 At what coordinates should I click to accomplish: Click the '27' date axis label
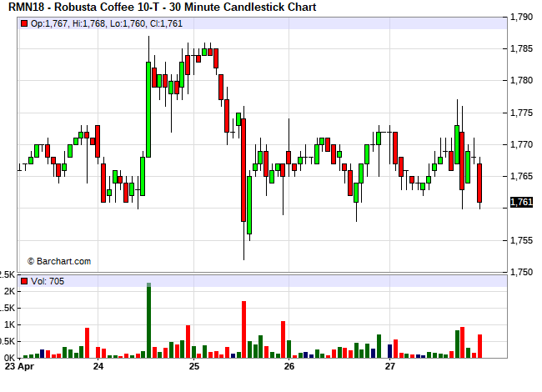(x=390, y=366)
